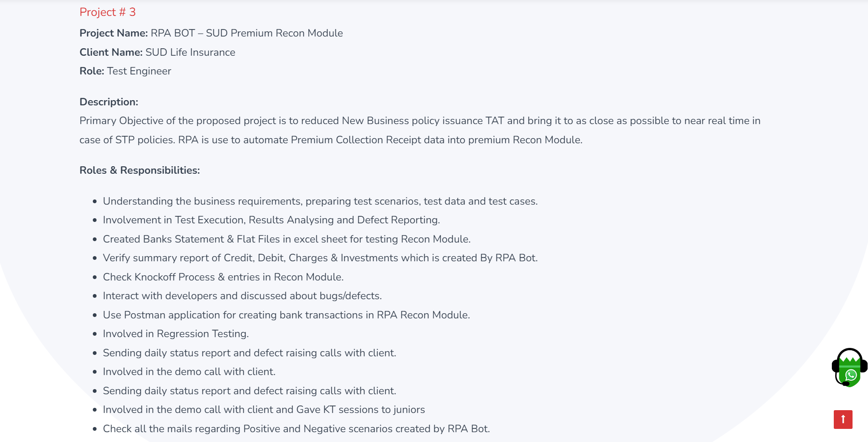Click the "Involvement in Test Execution" bullet
This screenshot has height=442, width=868.
pos(271,220)
